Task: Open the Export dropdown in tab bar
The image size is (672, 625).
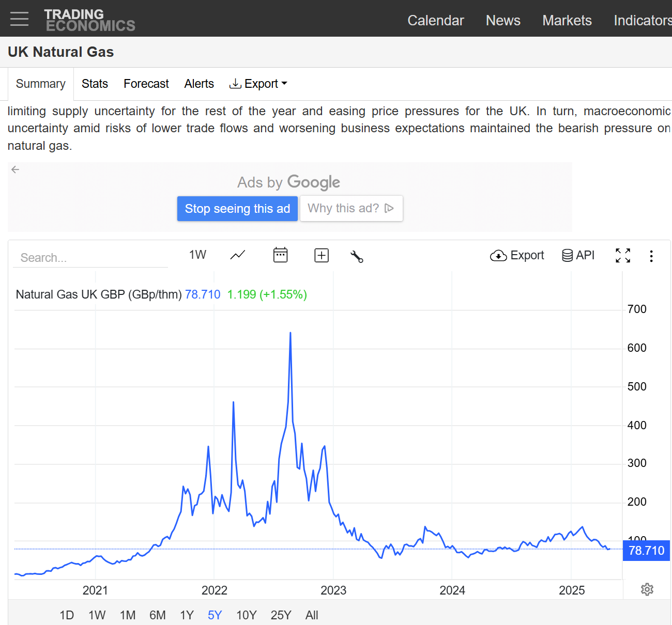Action: (x=258, y=84)
